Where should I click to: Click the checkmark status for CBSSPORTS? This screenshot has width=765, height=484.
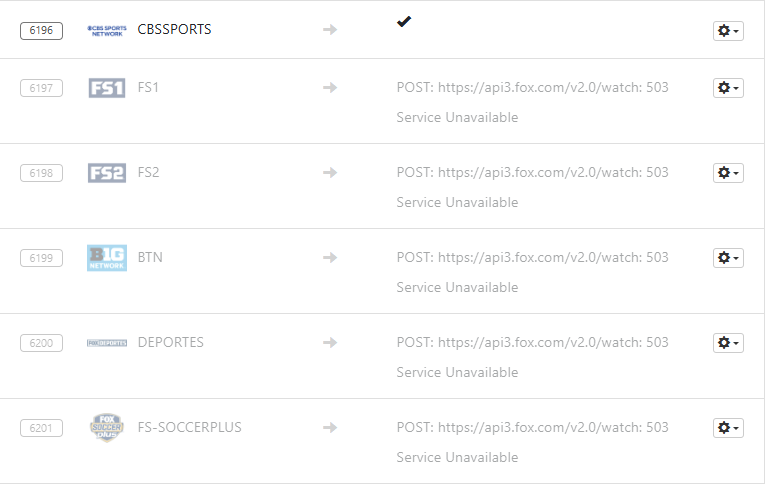click(x=404, y=22)
